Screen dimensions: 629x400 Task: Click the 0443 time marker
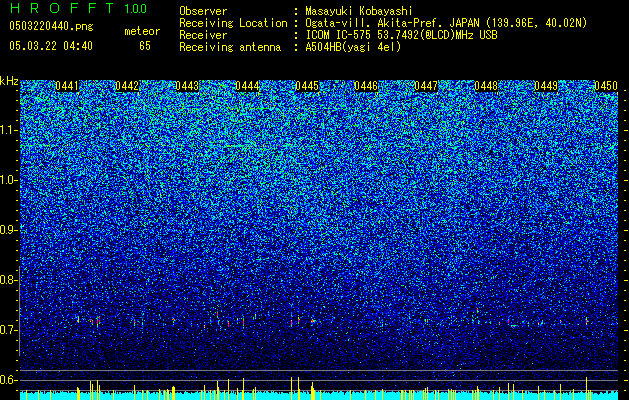(187, 86)
